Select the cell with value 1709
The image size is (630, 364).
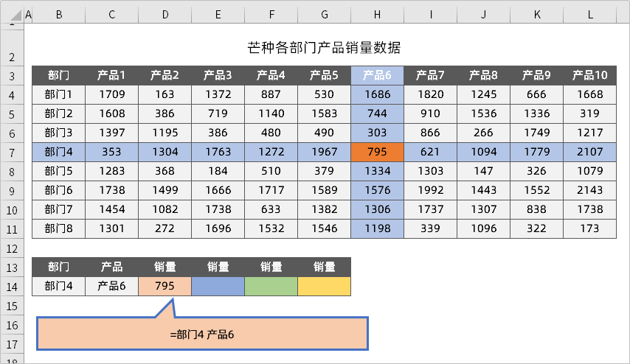point(111,94)
